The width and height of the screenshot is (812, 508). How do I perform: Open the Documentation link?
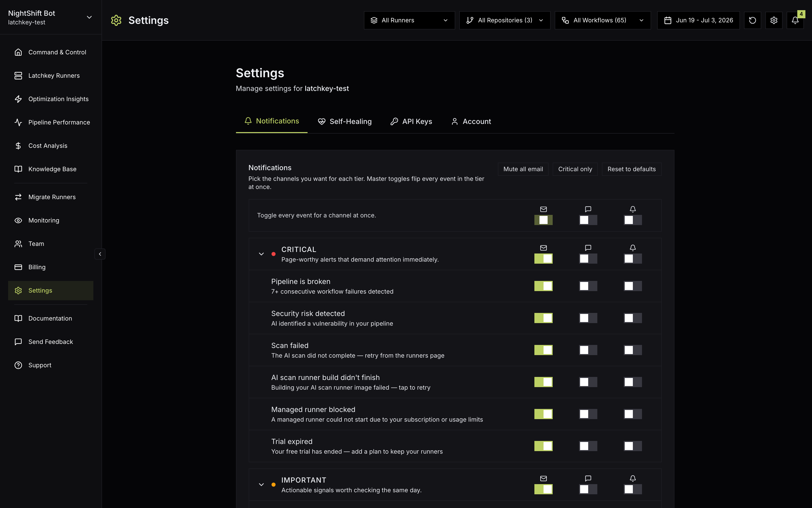[x=51, y=318]
